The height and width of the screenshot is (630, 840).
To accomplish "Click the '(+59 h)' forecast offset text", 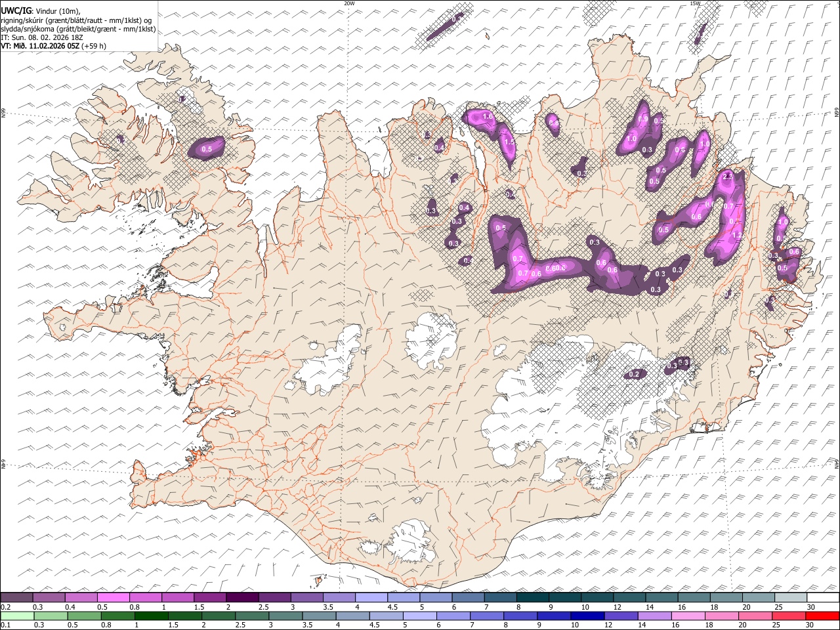I will click(x=94, y=46).
